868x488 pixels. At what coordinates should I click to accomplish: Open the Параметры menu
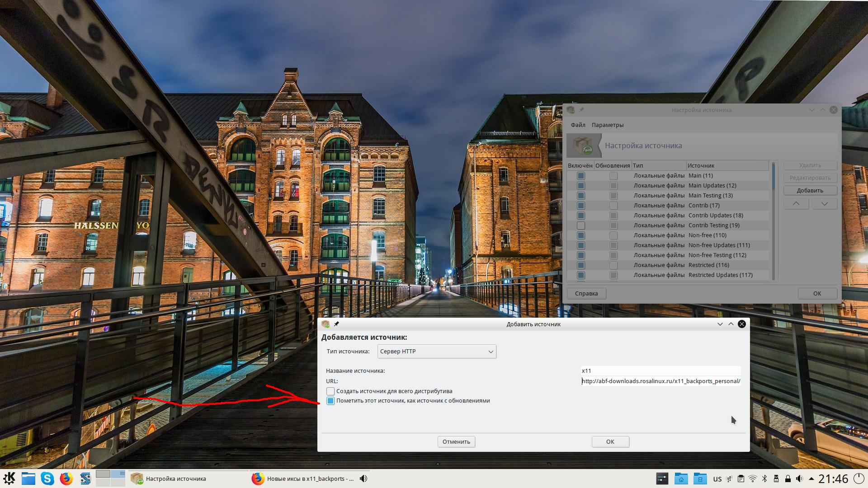coord(607,125)
